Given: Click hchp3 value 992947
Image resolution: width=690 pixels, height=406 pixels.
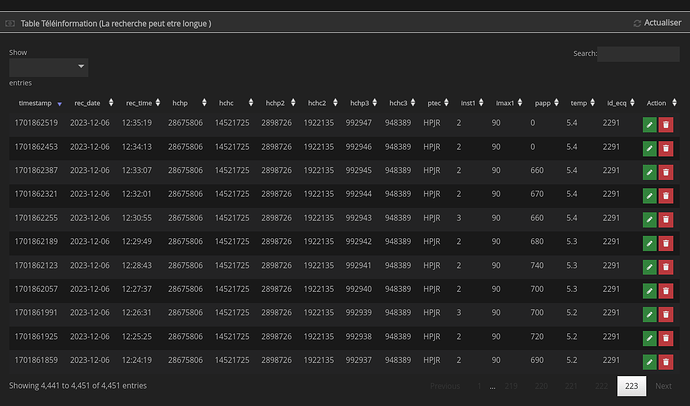Looking at the screenshot, I should (359, 123).
